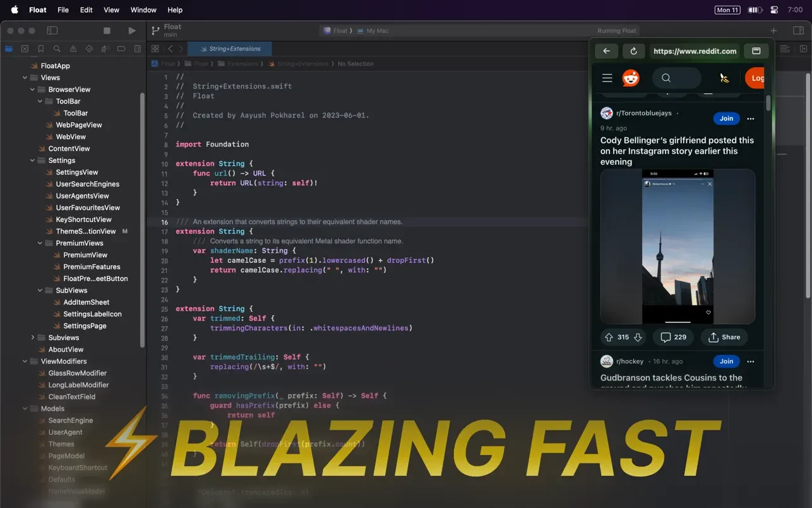Open comments with 229 count

coord(673,337)
